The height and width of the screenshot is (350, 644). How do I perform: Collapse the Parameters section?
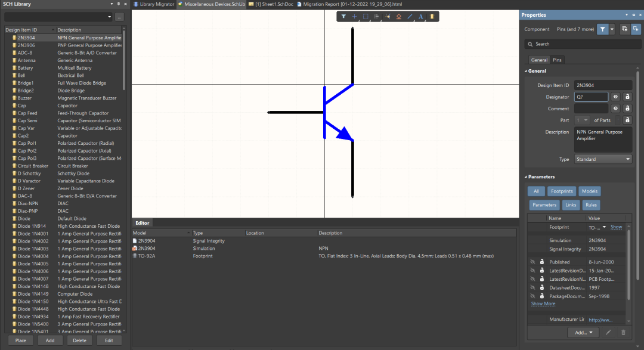click(526, 176)
